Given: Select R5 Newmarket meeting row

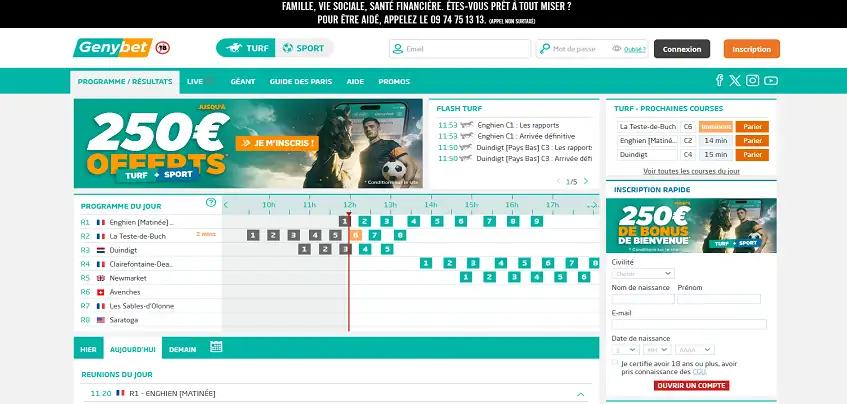Looking at the screenshot, I should click(147, 278).
